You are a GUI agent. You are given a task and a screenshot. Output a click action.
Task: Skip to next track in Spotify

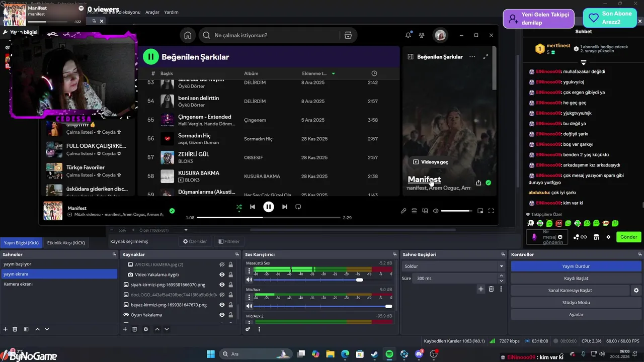click(285, 207)
